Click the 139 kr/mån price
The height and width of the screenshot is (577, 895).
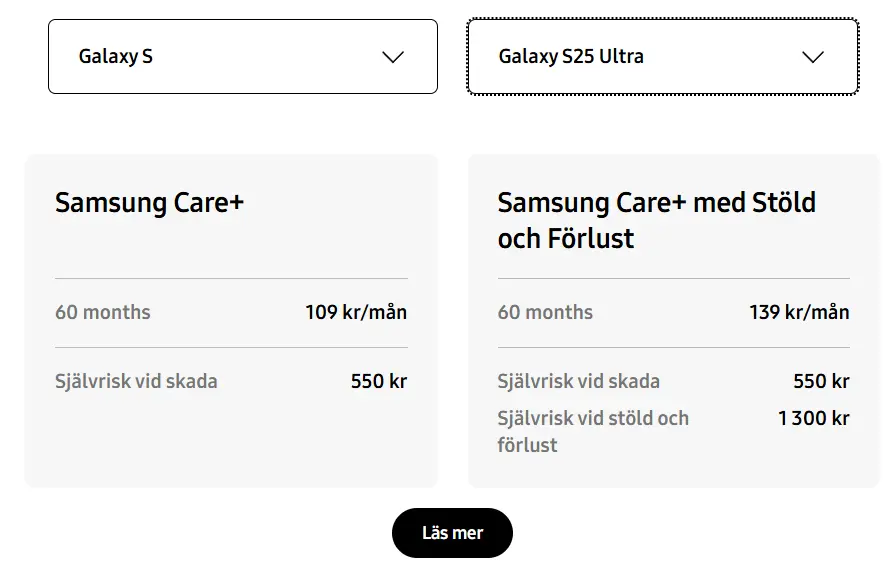point(799,312)
